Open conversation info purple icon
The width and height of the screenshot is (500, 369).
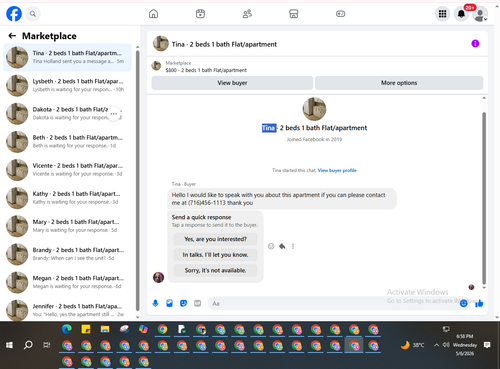pos(475,44)
